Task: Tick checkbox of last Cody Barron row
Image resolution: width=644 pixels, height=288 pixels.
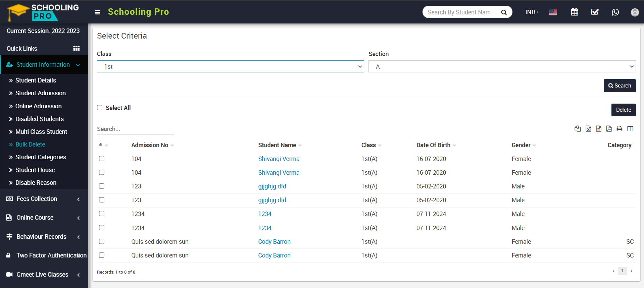Action: point(102,255)
